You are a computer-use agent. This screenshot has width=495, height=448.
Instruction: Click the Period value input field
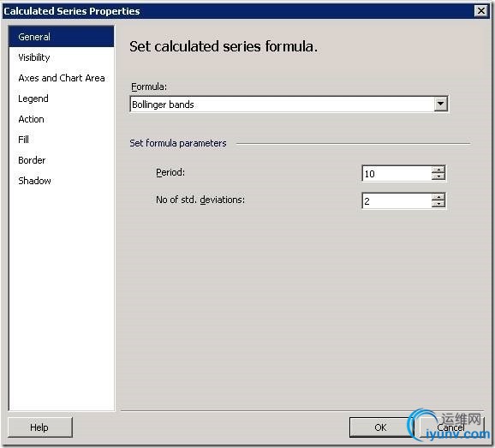pos(397,173)
